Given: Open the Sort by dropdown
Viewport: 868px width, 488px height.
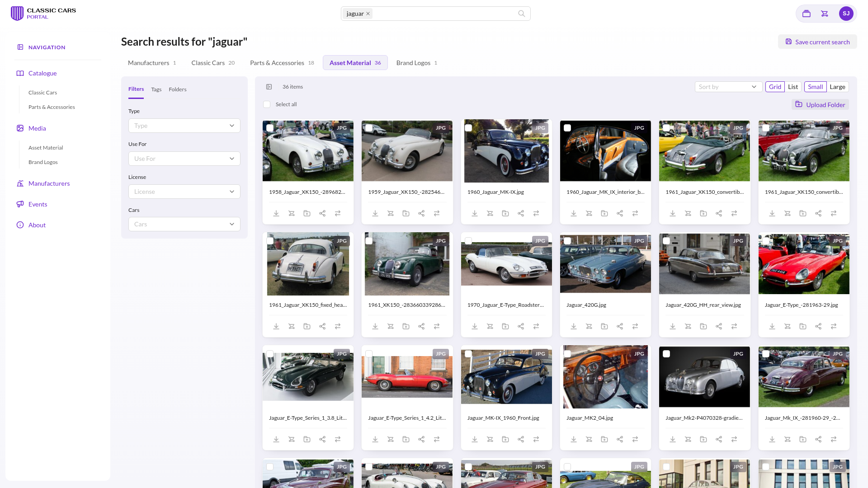Looking at the screenshot, I should 728,87.
